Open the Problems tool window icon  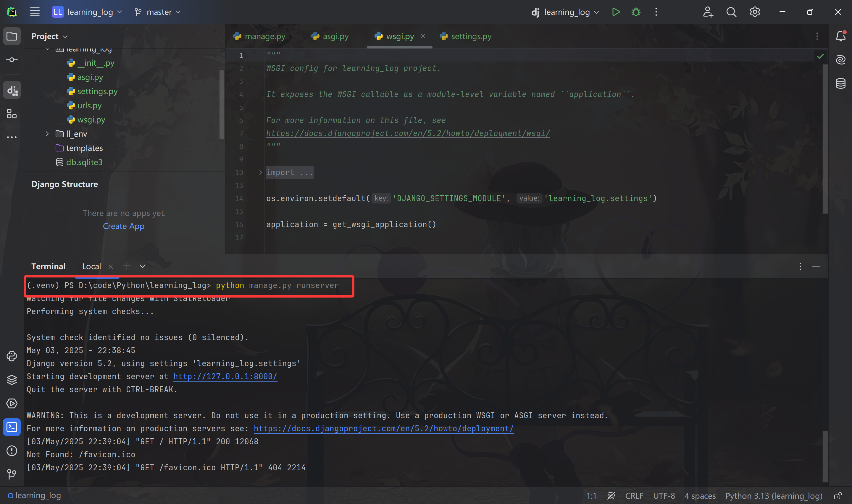(x=12, y=451)
